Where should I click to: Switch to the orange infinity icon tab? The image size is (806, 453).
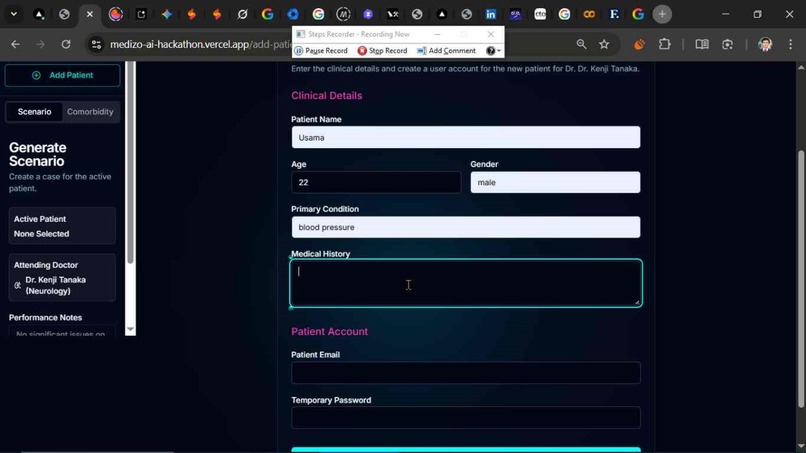click(x=589, y=14)
